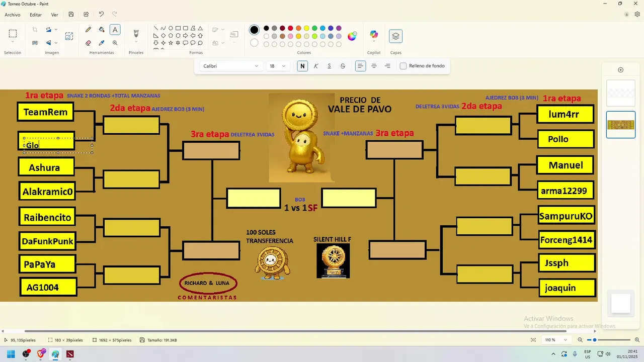This screenshot has height=362, width=644.
Task: Click the fit-to-window icon in the status bar
Action: coord(533,340)
